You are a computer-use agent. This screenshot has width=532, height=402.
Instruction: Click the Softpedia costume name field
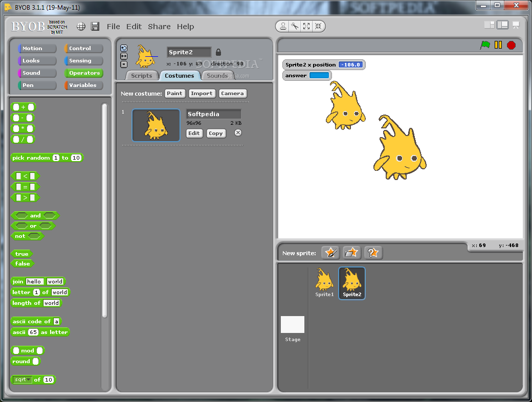[214, 114]
